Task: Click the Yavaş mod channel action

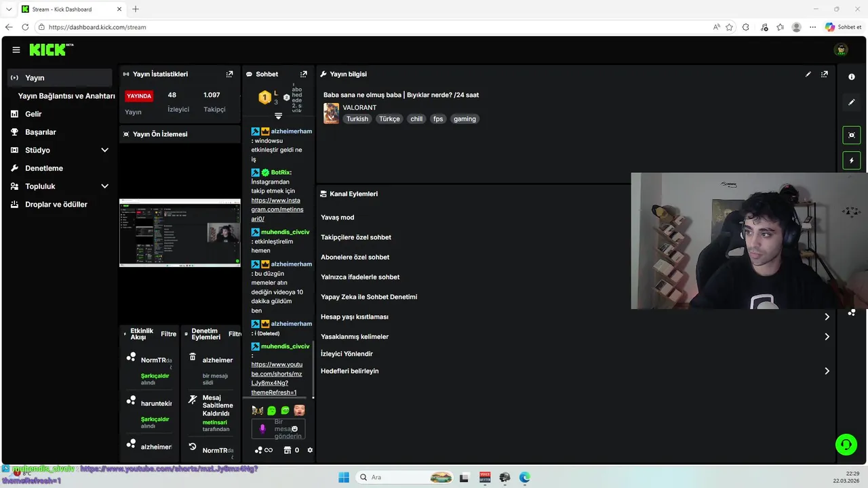Action: (x=338, y=218)
